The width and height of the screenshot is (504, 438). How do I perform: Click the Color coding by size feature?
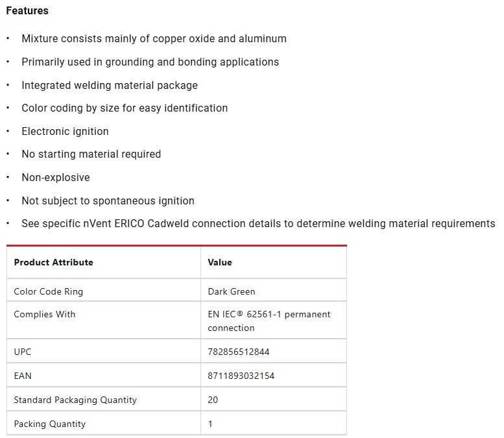pyautogui.click(x=125, y=108)
